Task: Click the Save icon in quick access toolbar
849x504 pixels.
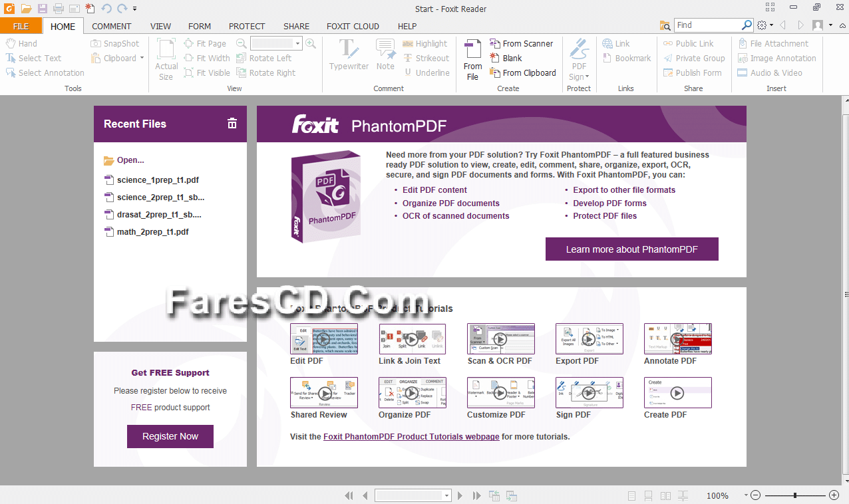Action: coord(43,9)
